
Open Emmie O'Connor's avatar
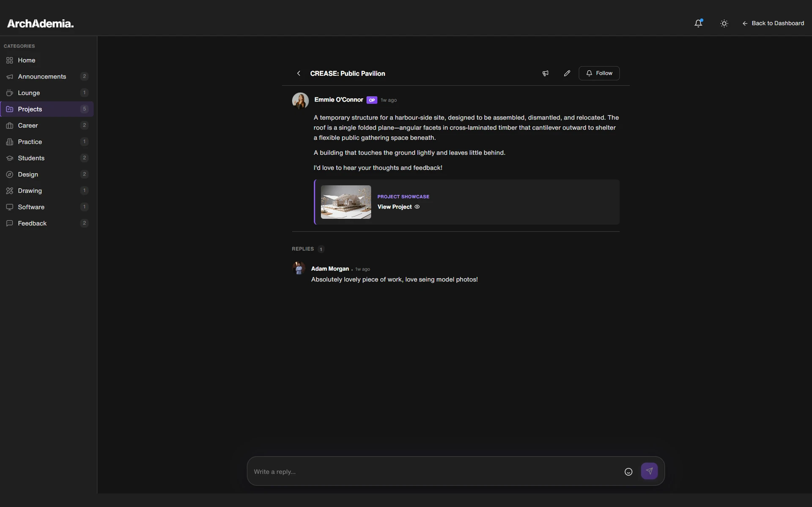pos(300,101)
